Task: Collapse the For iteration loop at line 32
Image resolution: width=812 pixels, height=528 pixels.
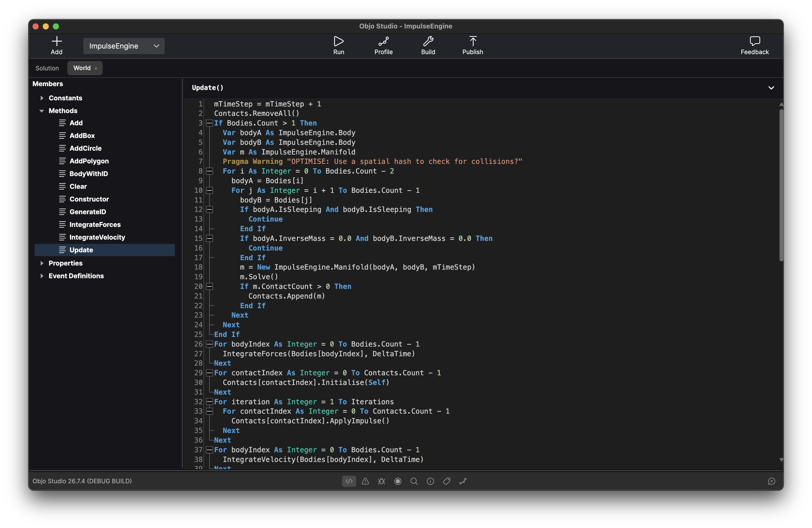Action: (210, 402)
